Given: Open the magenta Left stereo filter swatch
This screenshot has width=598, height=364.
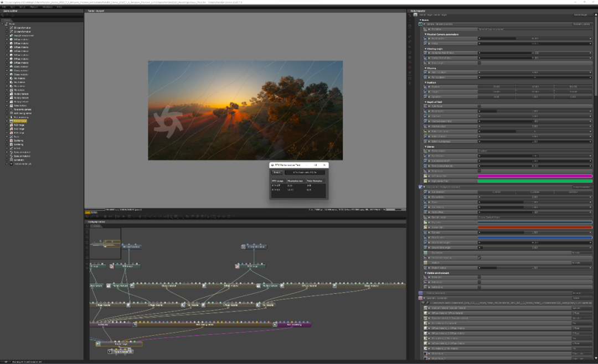Looking at the screenshot, I should tap(534, 176).
